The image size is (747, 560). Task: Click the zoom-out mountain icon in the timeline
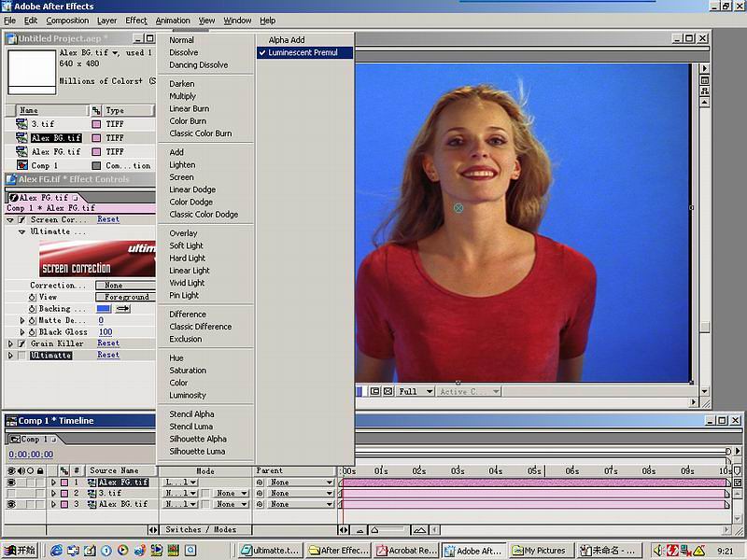tap(359, 530)
